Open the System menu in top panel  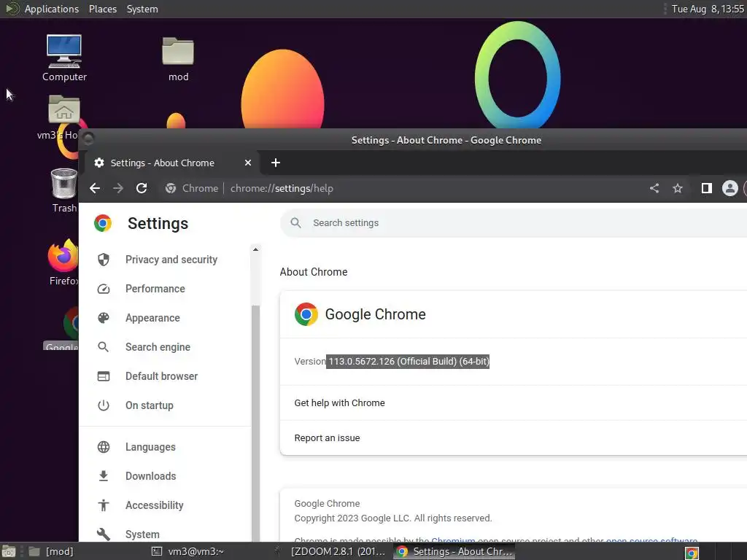tap(142, 9)
